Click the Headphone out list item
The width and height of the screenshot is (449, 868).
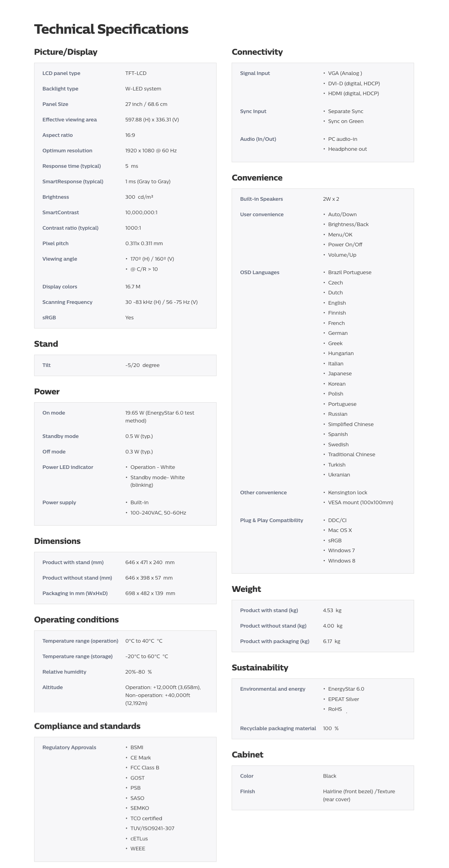click(347, 149)
